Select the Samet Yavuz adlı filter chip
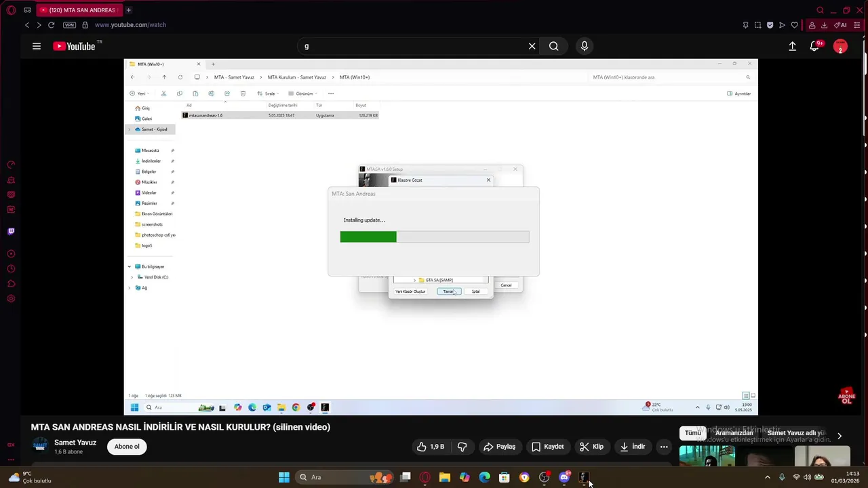The image size is (868, 488). pyautogui.click(x=796, y=433)
